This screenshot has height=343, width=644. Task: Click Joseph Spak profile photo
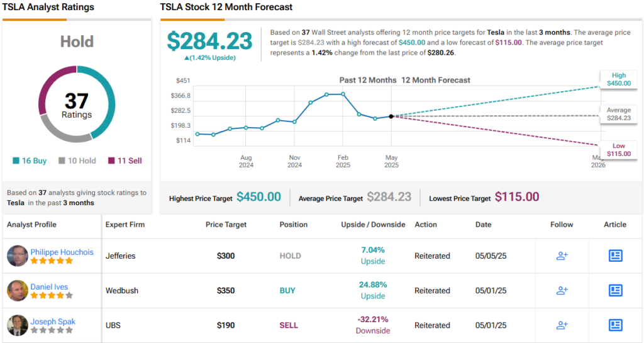click(17, 325)
